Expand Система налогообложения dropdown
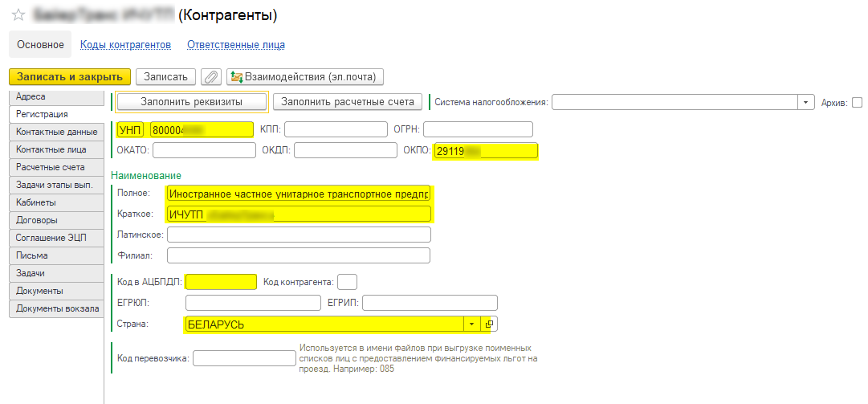This screenshot has height=404, width=868. (x=806, y=102)
